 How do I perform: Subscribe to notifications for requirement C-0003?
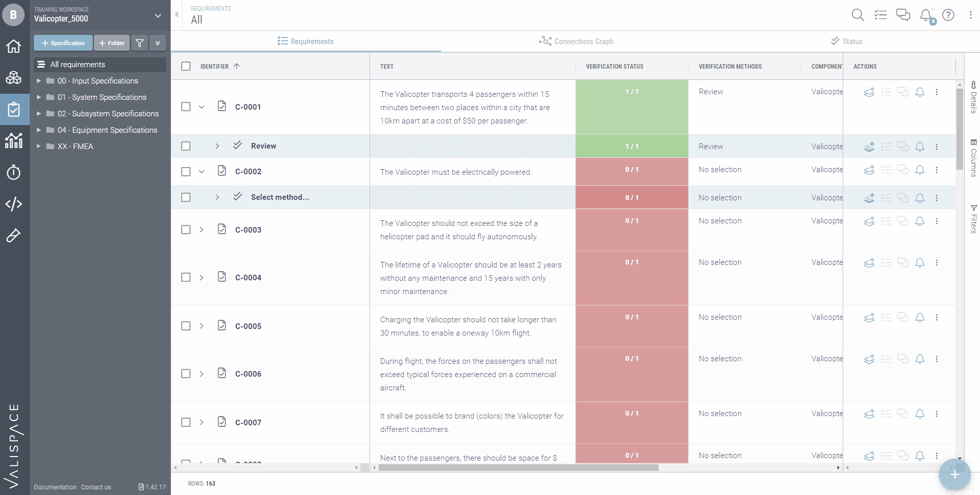point(920,221)
